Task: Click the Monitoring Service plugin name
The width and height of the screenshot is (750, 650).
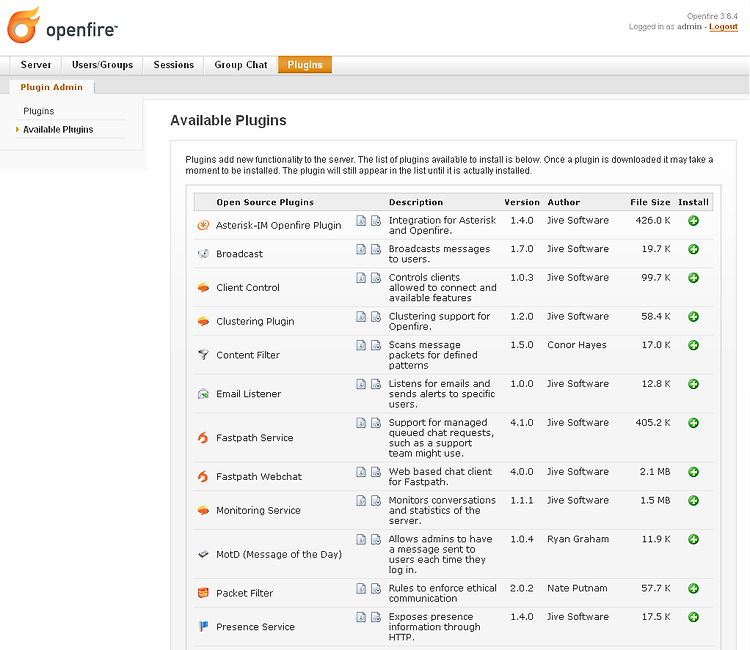Action: click(x=258, y=510)
